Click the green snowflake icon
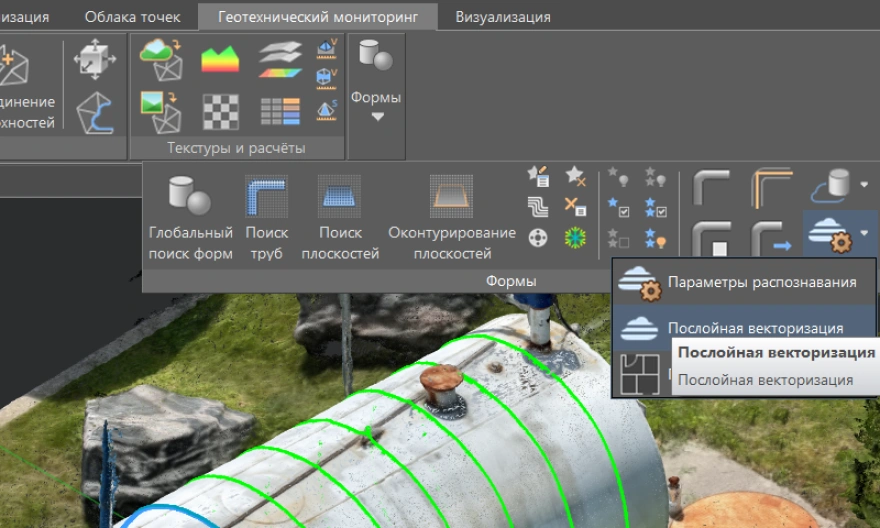 [575, 237]
